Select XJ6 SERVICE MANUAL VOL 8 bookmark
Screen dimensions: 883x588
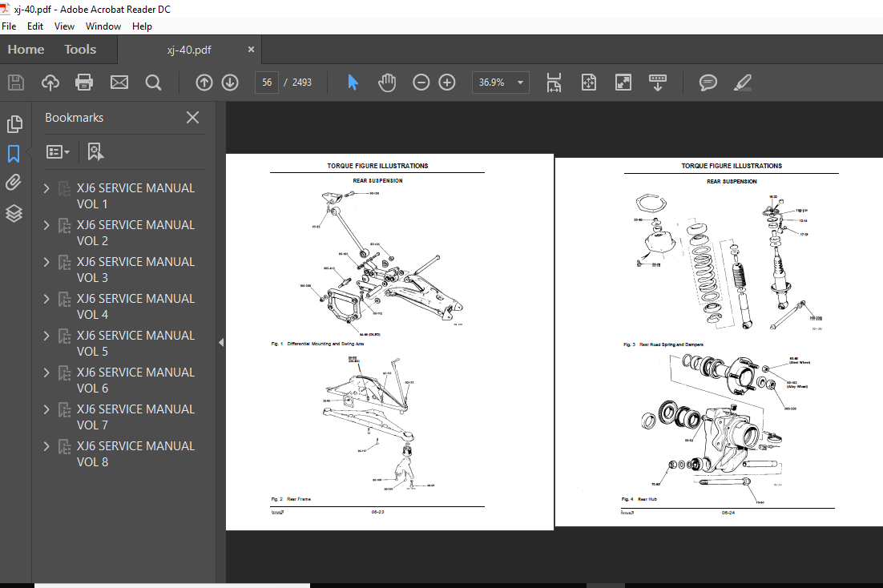(135, 453)
